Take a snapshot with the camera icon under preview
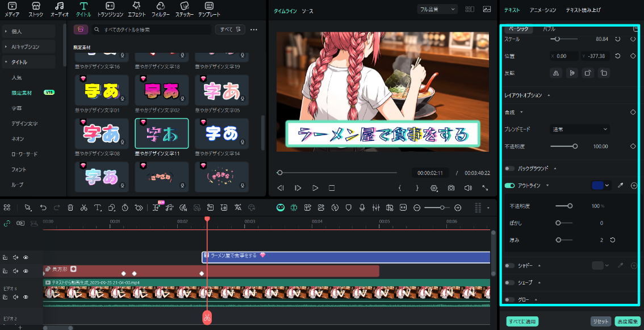The width and height of the screenshot is (644, 330). (450, 187)
